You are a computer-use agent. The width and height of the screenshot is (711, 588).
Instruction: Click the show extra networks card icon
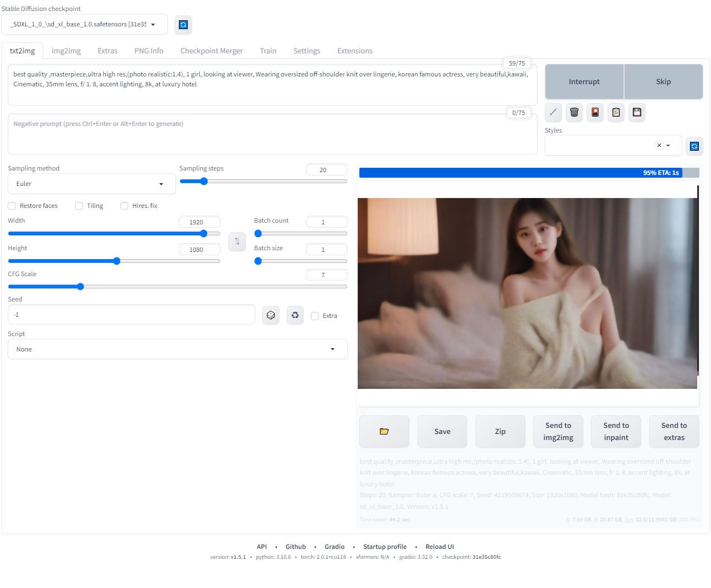(595, 112)
